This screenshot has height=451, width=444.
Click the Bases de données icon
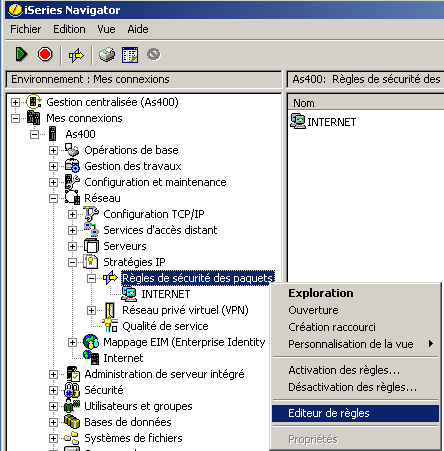(72, 422)
